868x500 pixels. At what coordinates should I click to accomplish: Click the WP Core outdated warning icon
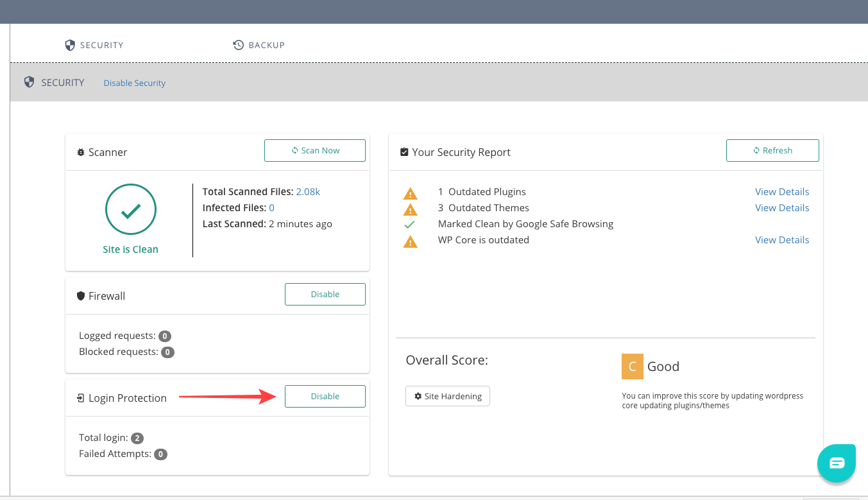coord(410,241)
